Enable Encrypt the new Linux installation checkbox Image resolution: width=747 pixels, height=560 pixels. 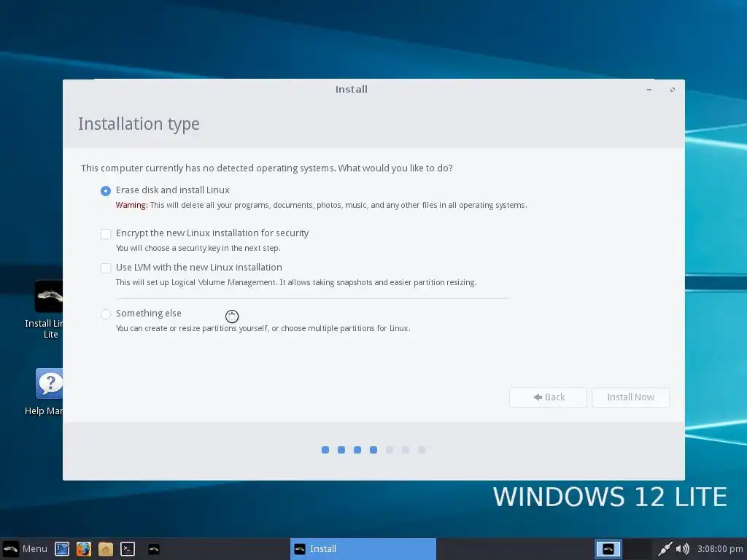[106, 234]
